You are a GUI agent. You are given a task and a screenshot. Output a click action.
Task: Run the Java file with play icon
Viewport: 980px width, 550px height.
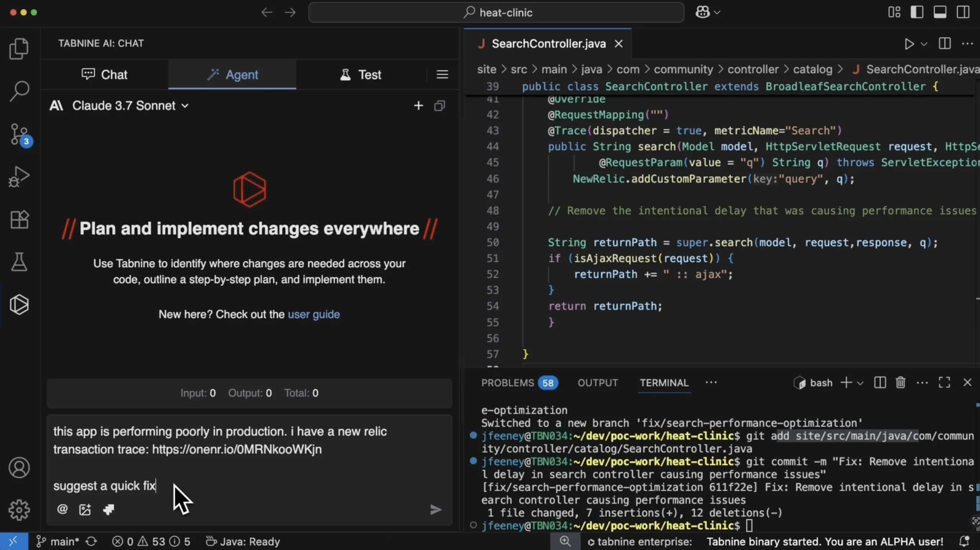click(909, 44)
